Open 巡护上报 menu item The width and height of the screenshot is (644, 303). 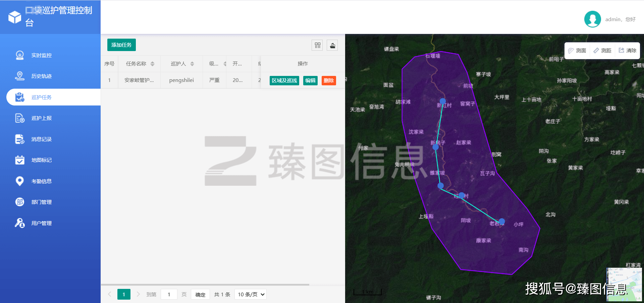point(42,118)
